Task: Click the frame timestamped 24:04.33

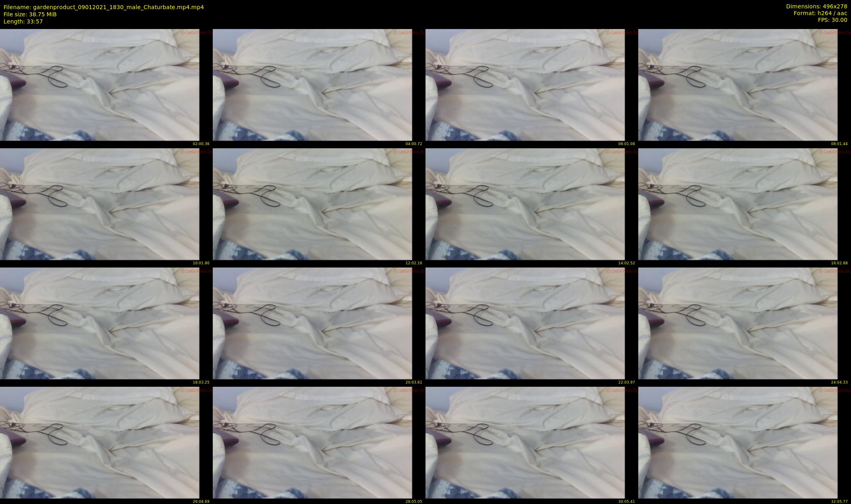Action: coord(738,323)
